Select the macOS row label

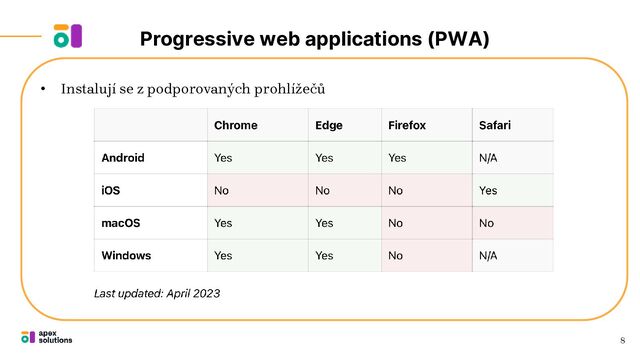121,223
